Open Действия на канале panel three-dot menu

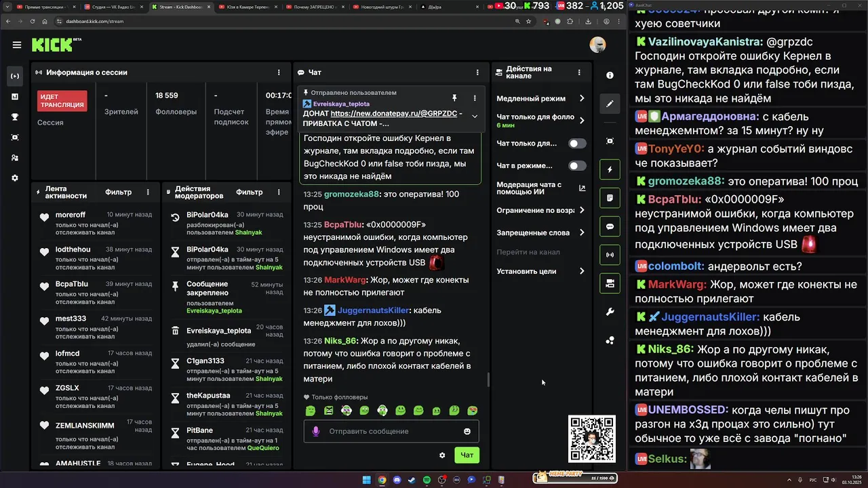point(579,72)
